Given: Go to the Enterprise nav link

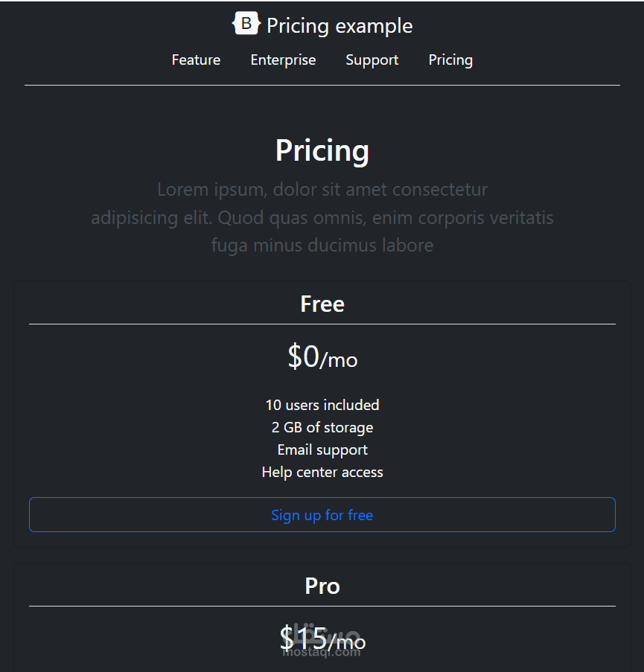Looking at the screenshot, I should coord(283,60).
